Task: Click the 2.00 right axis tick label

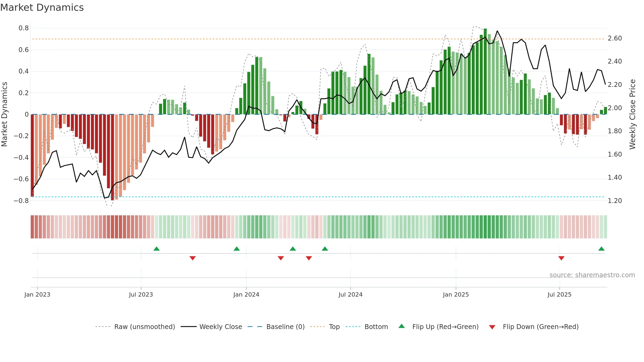Action: pyautogui.click(x=615, y=108)
